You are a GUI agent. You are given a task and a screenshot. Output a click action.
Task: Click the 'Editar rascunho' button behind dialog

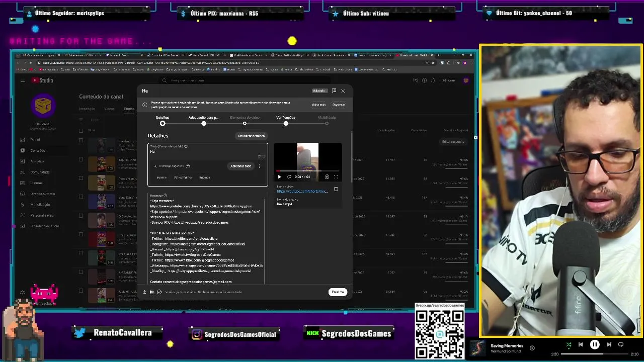click(453, 142)
